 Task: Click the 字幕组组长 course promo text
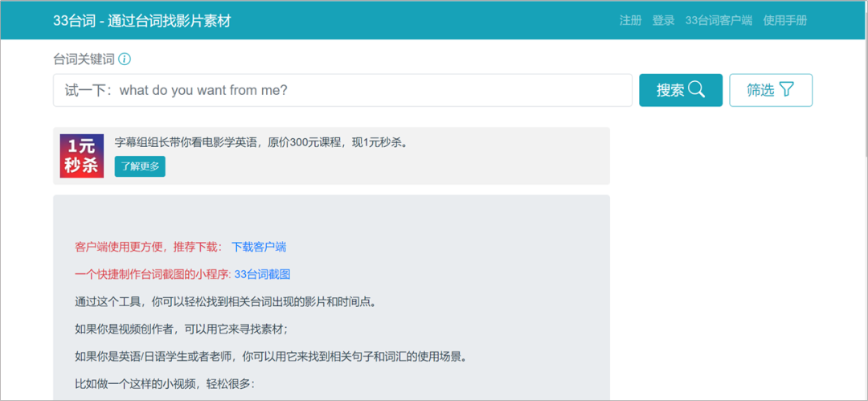click(260, 142)
